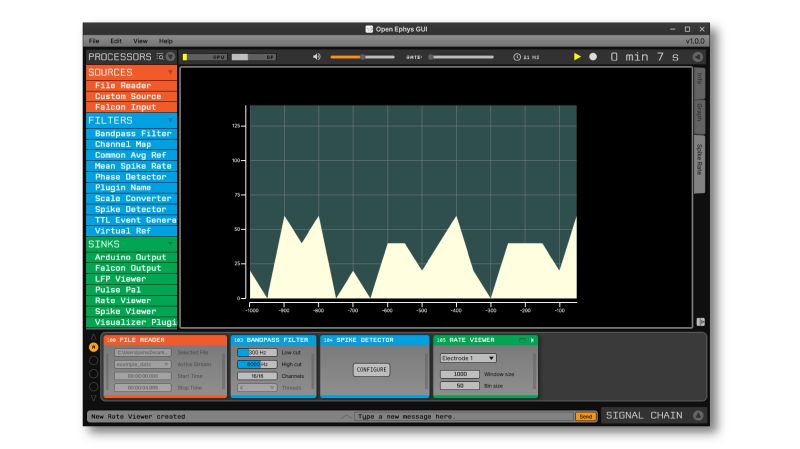Viewport: 800px width, 449px height.
Task: Adjust the orange volume slider
Action: click(362, 57)
